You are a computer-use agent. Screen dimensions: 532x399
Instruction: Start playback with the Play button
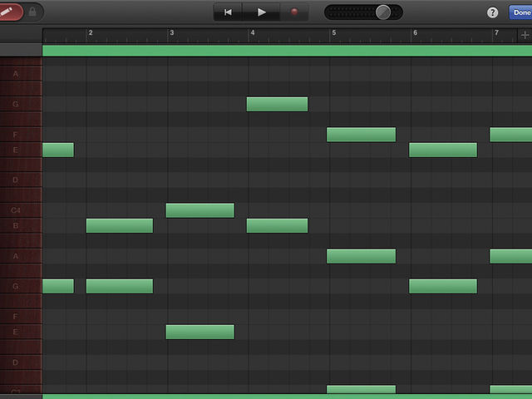pos(261,12)
